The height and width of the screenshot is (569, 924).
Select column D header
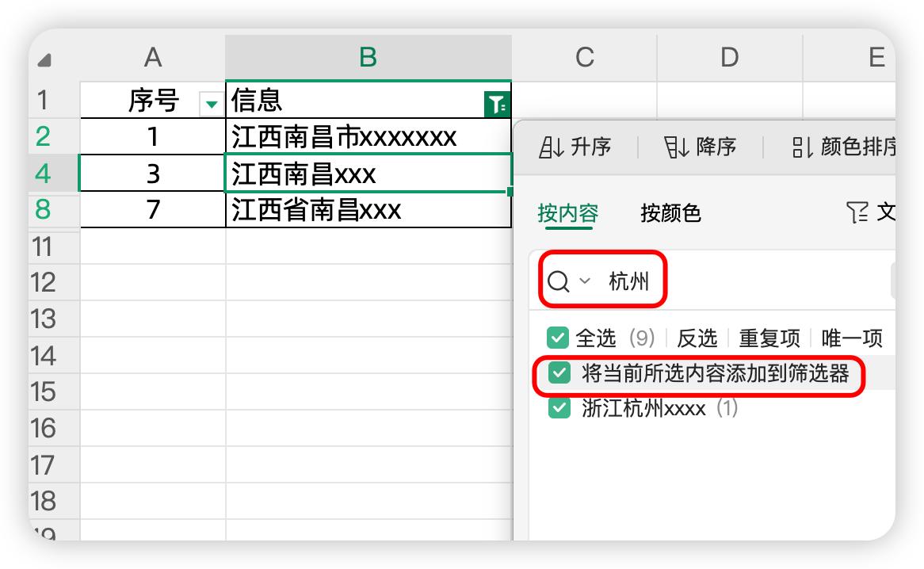click(x=730, y=58)
